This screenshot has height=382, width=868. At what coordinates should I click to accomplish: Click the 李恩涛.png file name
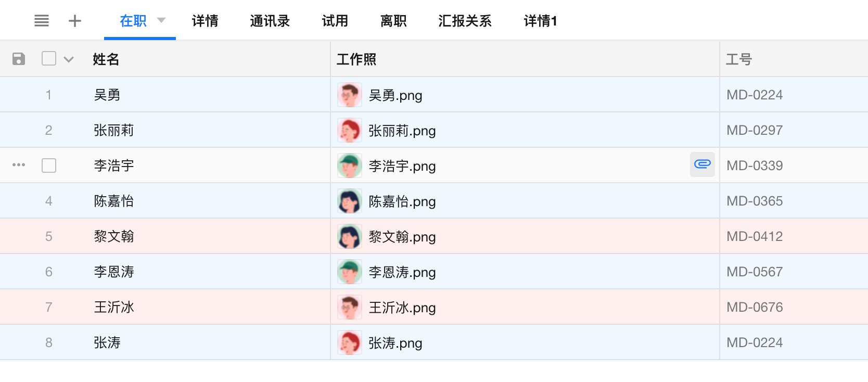tap(402, 272)
